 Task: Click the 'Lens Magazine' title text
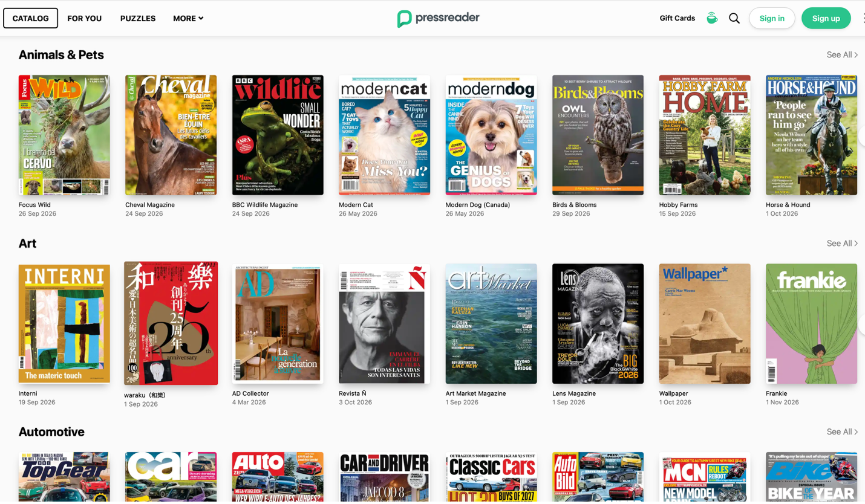[574, 393]
